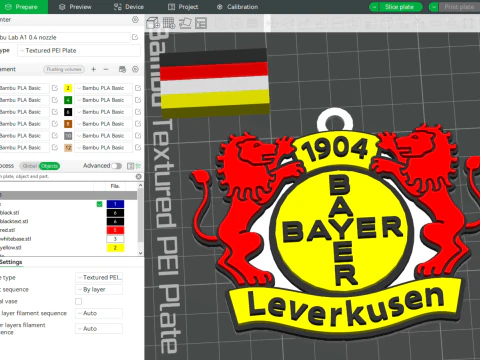The image size is (480, 360).
Task: Edit filament 2 preset icon on right
Action: point(138,88)
